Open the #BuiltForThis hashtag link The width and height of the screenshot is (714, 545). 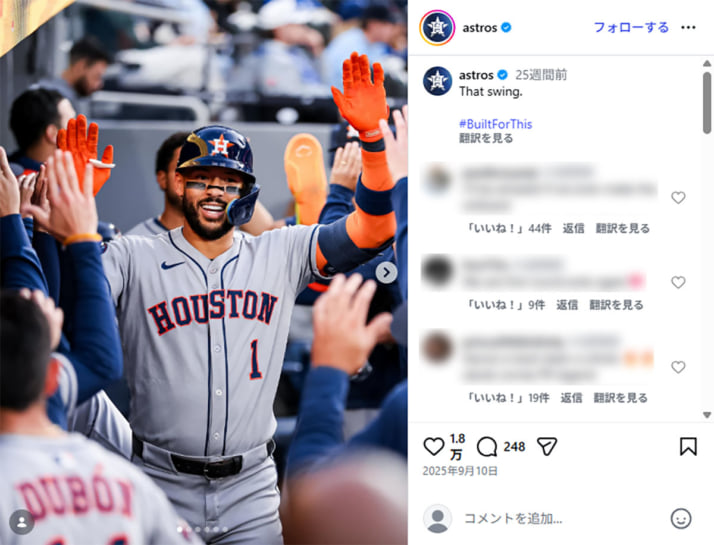point(495,124)
